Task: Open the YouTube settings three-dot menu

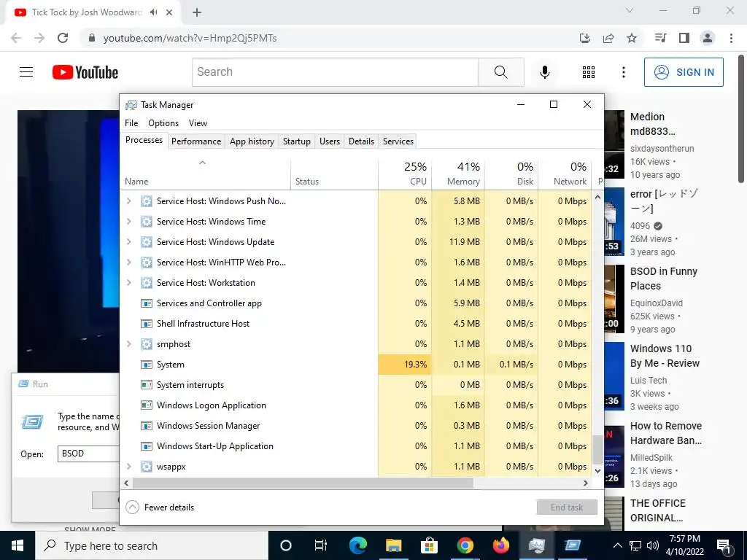Action: pos(623,72)
